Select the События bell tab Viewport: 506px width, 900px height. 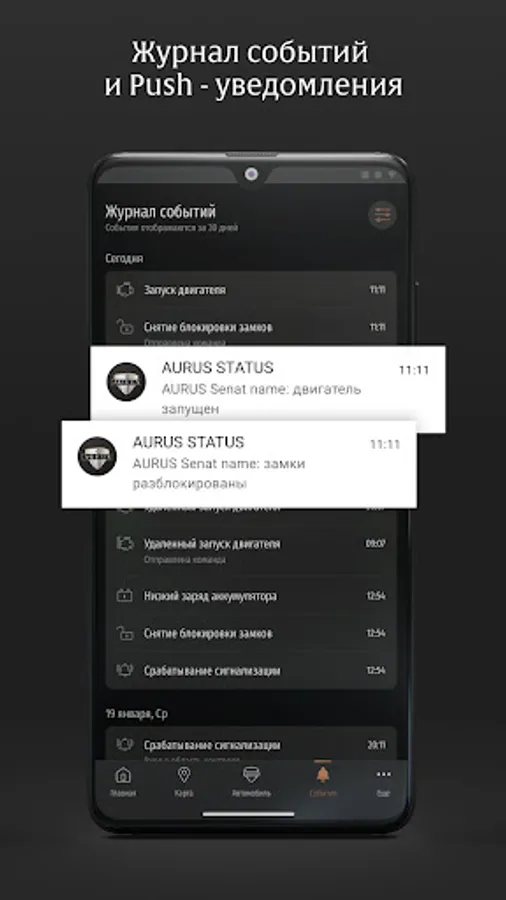pos(323,782)
